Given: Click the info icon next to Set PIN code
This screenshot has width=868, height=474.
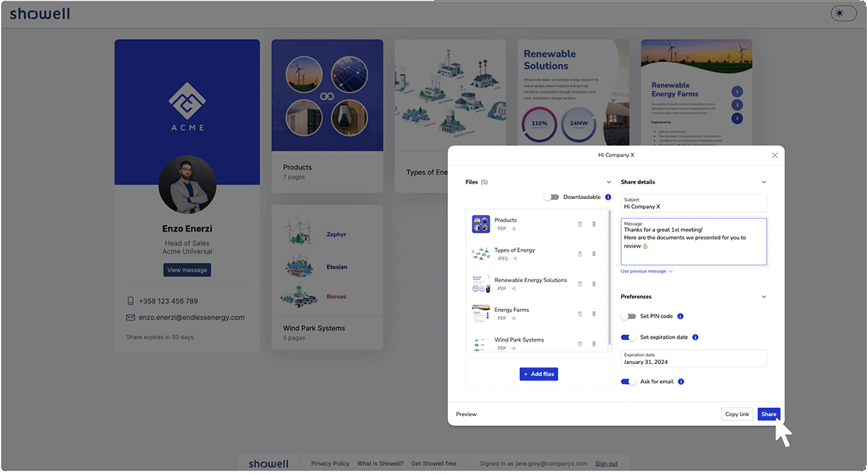Looking at the screenshot, I should pyautogui.click(x=678, y=316).
